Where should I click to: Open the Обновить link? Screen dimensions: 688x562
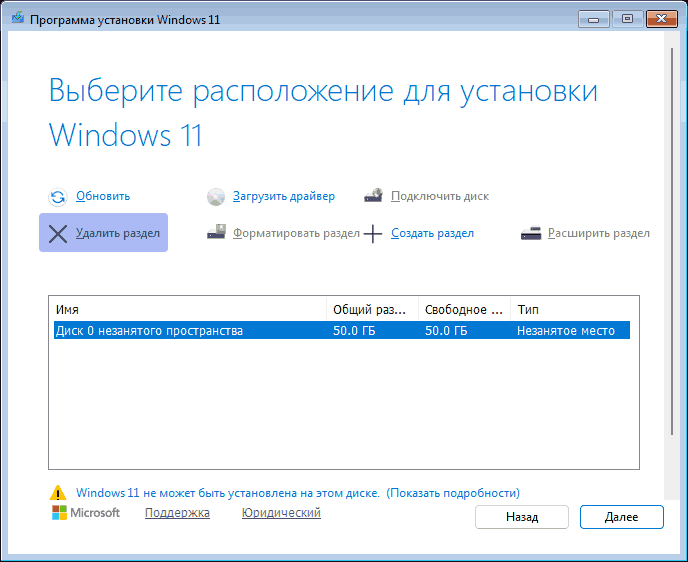click(x=103, y=196)
